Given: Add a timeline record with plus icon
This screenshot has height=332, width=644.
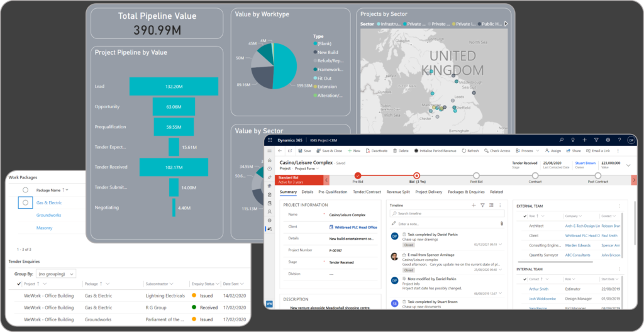Looking at the screenshot, I should (474, 205).
